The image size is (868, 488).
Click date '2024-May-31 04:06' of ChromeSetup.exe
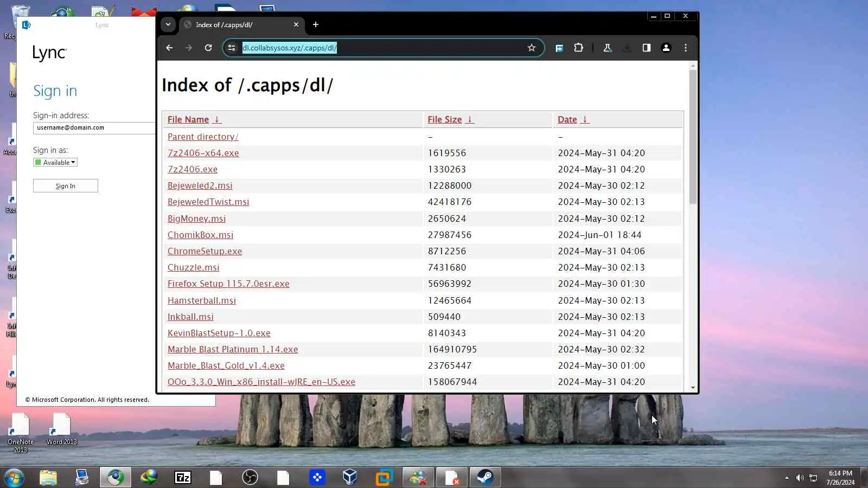tap(601, 251)
